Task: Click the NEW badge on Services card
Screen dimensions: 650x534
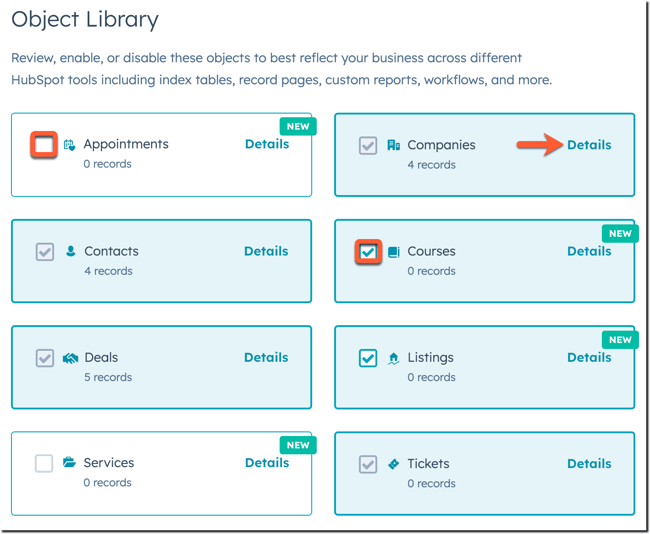Action: 298,445
